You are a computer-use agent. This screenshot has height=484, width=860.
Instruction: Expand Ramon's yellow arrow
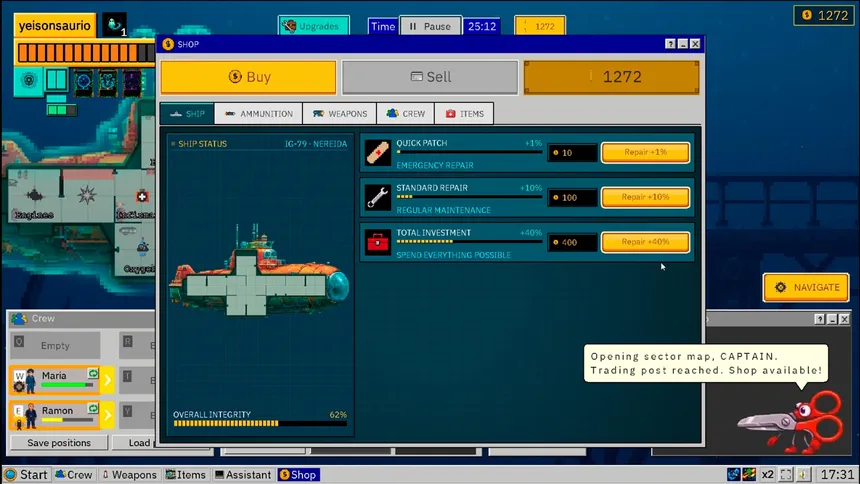point(108,415)
